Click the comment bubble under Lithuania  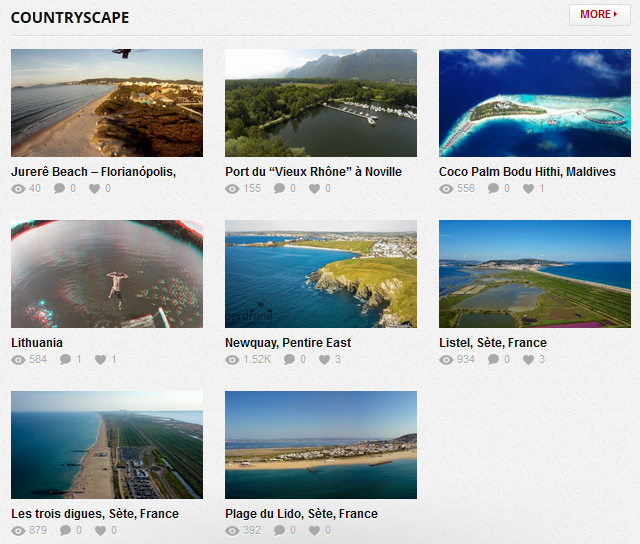(x=66, y=360)
